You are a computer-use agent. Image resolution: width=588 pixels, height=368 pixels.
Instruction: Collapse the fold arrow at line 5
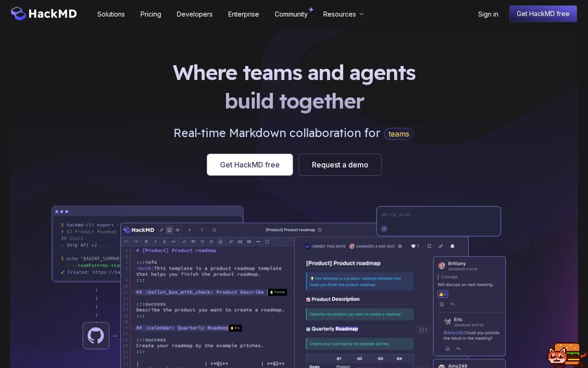pyautogui.click(x=133, y=251)
